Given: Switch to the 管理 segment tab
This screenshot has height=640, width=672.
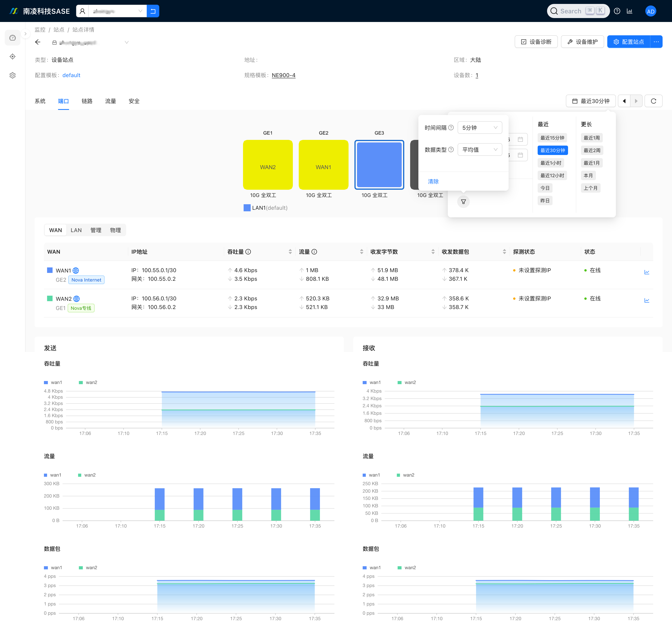Looking at the screenshot, I should pos(96,230).
